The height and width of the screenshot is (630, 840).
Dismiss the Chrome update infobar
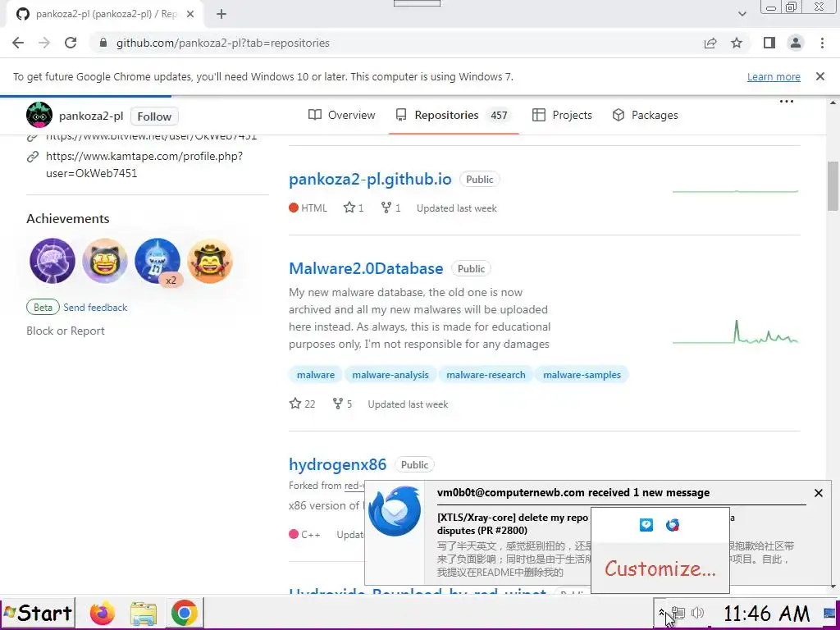click(820, 76)
